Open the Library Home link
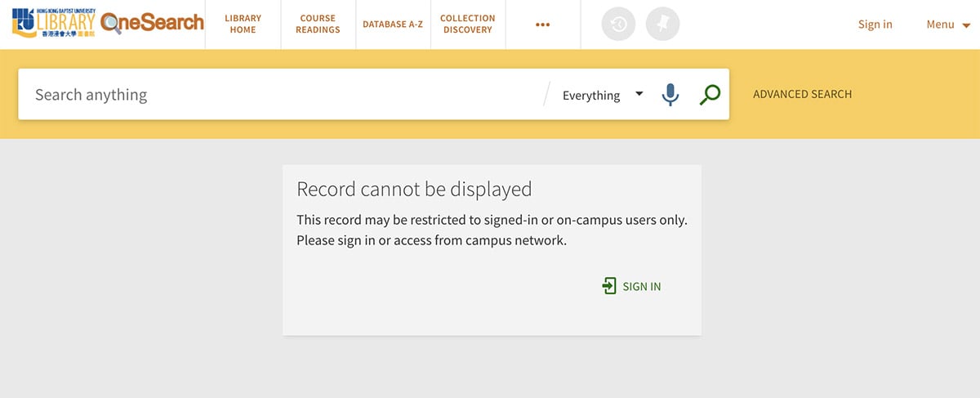 coord(243,25)
